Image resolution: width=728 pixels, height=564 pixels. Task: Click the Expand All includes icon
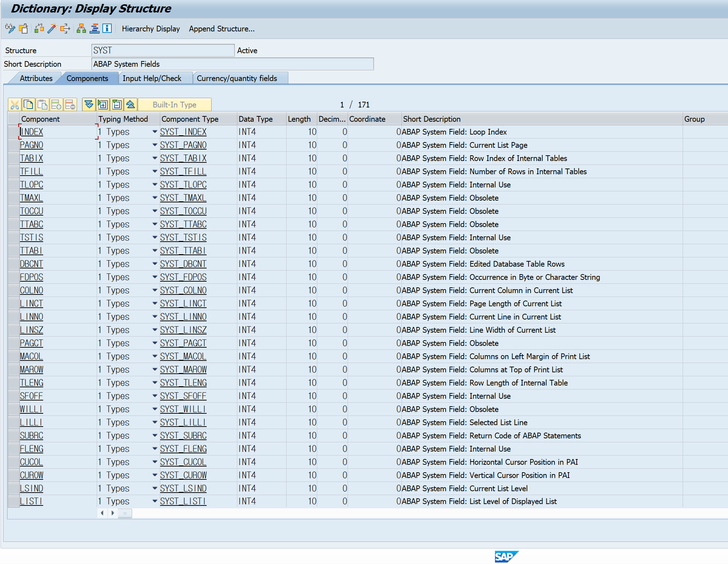(x=89, y=105)
